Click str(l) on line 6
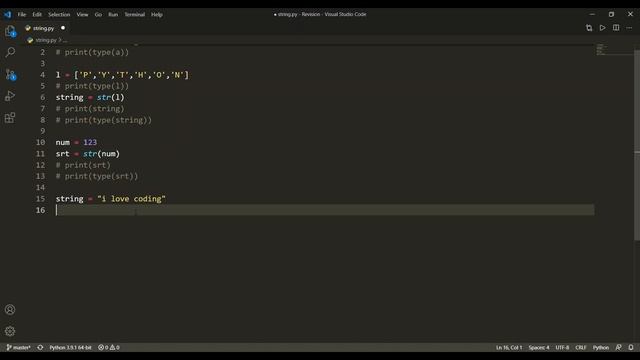 pos(111,97)
